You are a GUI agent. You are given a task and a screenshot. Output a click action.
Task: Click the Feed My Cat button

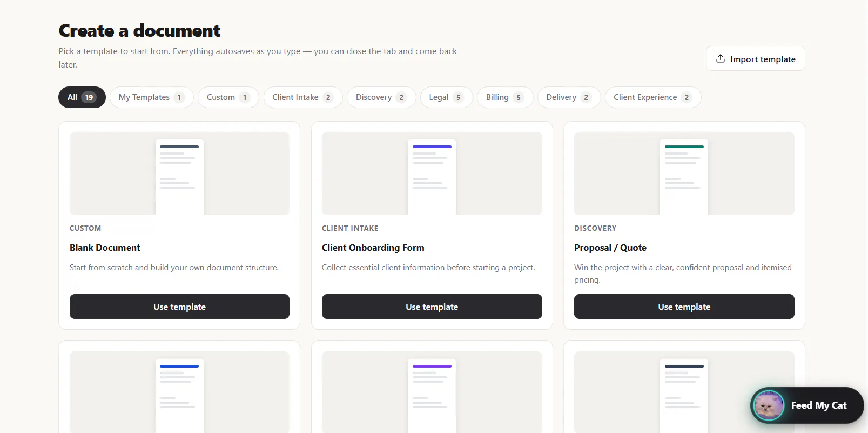click(x=807, y=405)
